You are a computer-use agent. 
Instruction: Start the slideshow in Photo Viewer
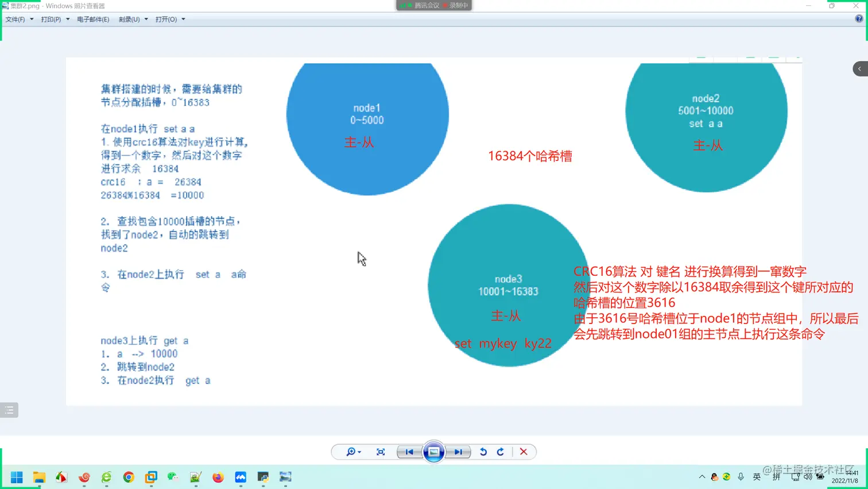434,452
